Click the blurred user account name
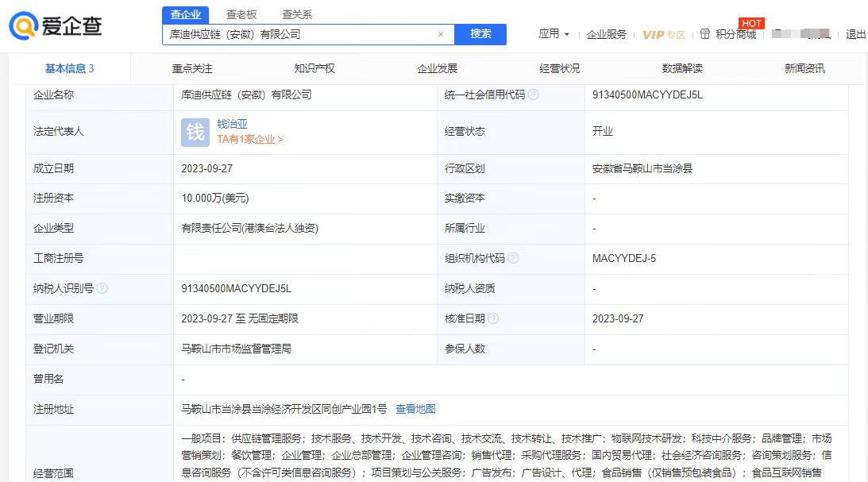Viewport: 868px width, 482px height. tap(801, 34)
